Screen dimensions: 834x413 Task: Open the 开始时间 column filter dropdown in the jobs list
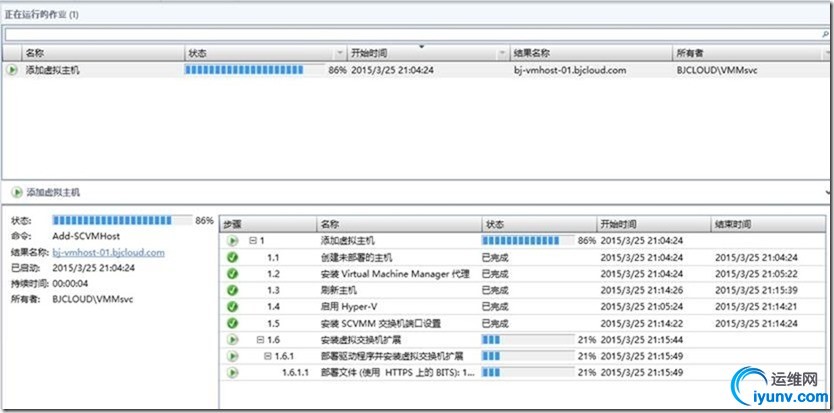tap(502, 54)
